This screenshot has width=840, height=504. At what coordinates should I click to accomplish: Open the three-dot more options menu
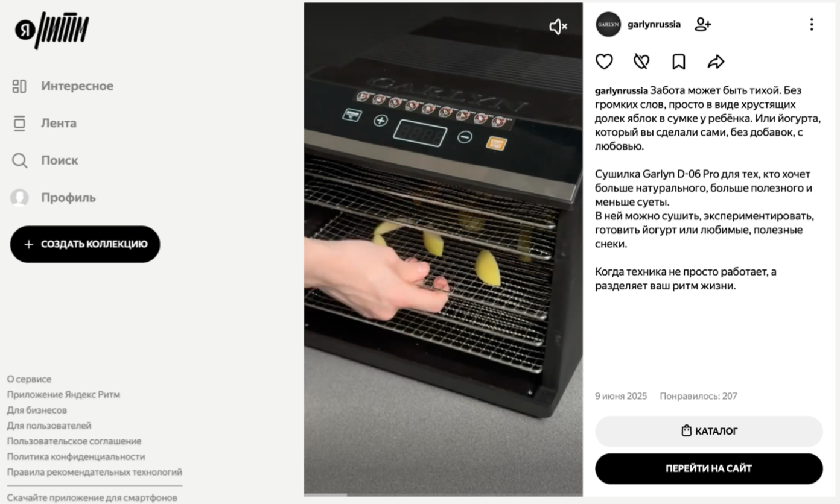(811, 24)
